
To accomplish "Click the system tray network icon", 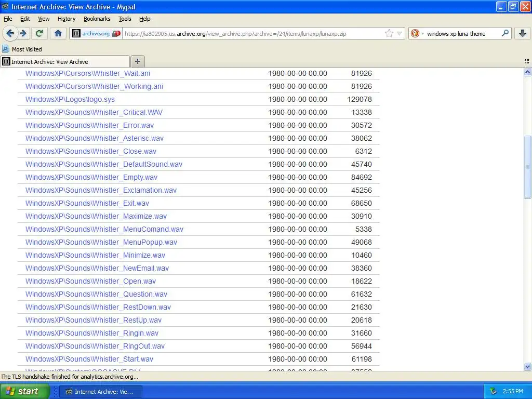I will click(493, 392).
